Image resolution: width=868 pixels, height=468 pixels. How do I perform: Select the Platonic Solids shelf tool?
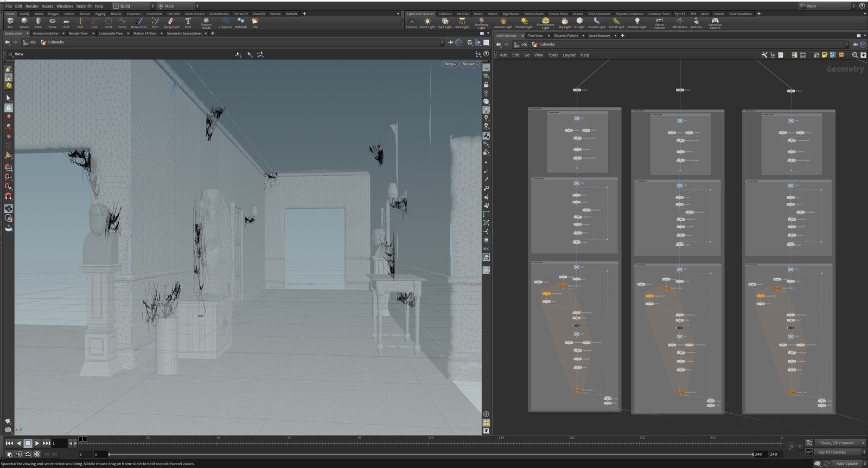point(206,23)
